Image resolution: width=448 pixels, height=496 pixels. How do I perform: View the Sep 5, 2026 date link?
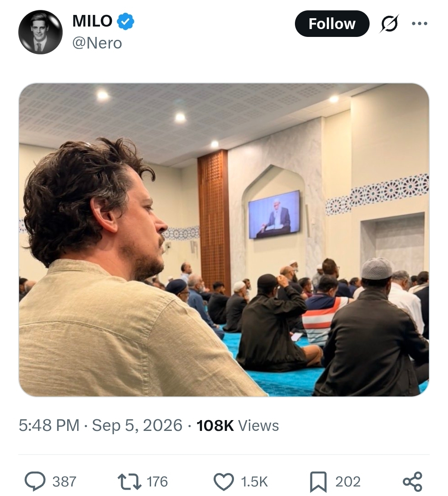pos(137,425)
